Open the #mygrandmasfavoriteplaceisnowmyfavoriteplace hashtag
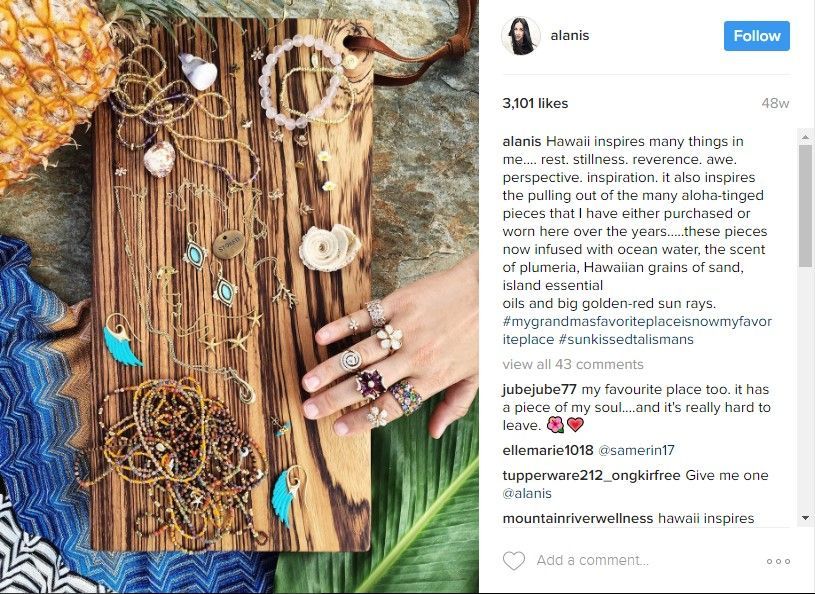Viewport: 815px width, 594px height. click(637, 331)
